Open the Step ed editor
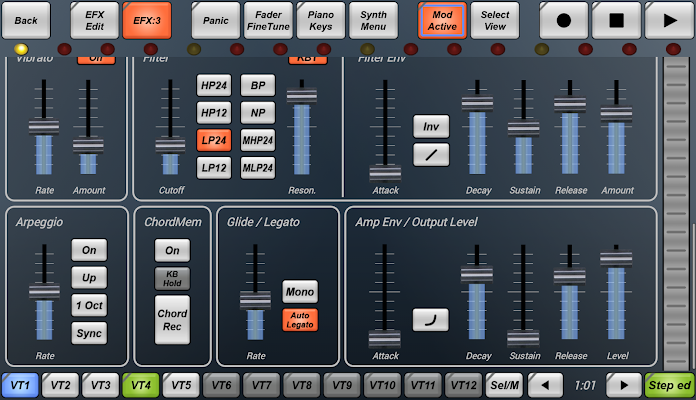Screen dimensions: 696x400 click(x=669, y=385)
